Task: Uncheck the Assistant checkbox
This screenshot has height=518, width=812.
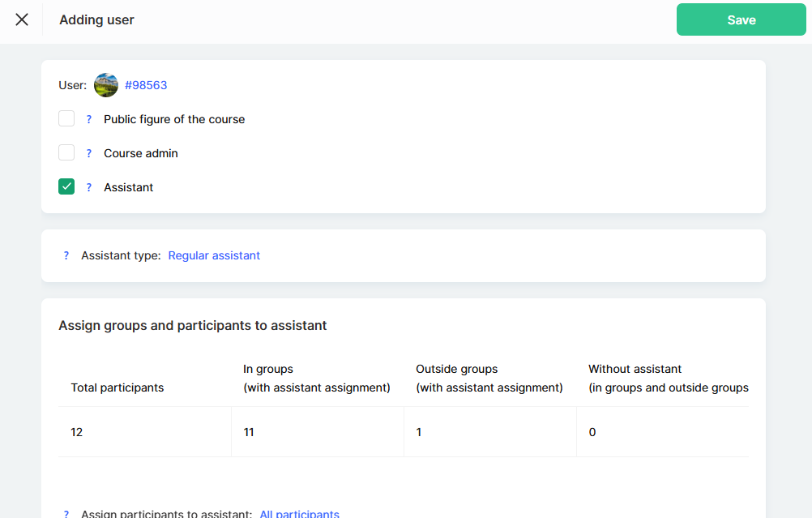Action: pyautogui.click(x=66, y=187)
